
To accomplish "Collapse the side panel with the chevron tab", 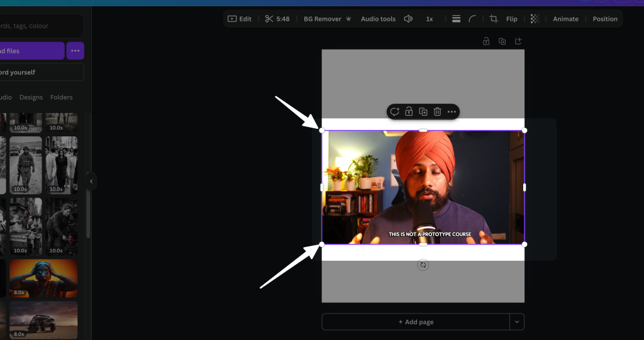I will coord(91,181).
